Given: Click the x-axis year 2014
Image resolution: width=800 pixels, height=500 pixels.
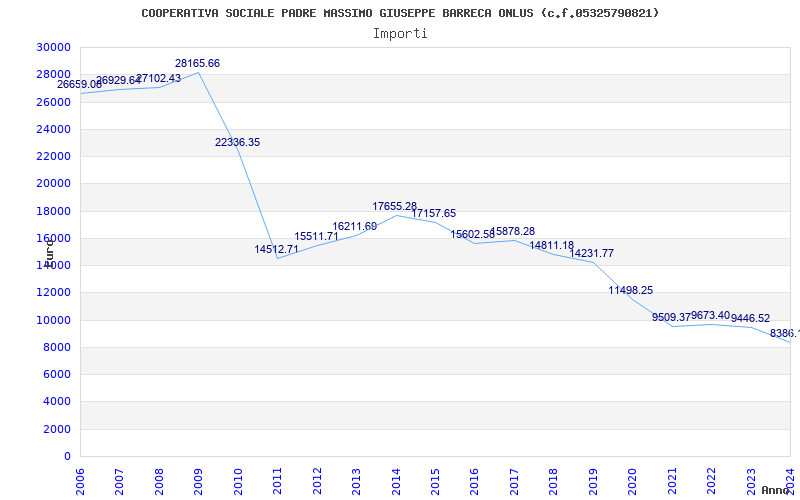Looking at the screenshot, I should [396, 480].
